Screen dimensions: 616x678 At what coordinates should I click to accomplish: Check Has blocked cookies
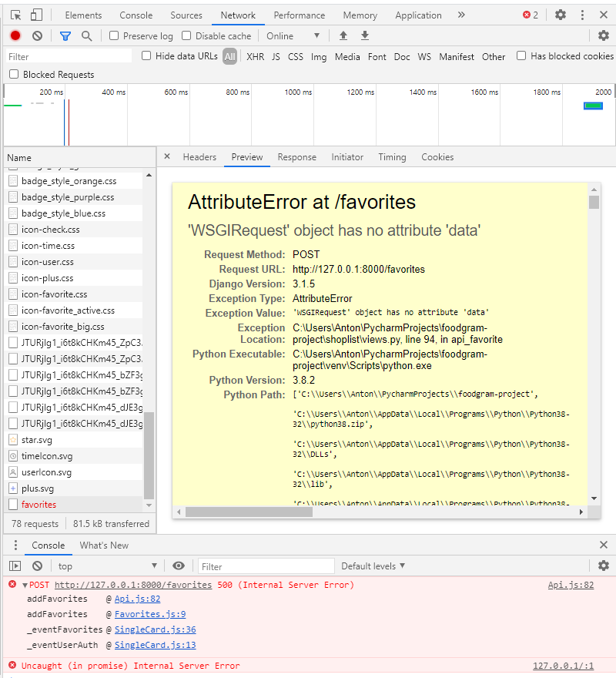[521, 55]
